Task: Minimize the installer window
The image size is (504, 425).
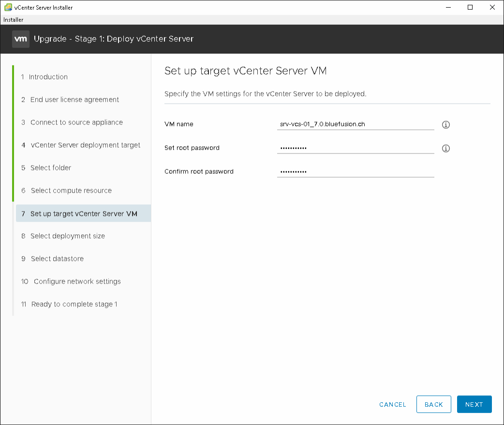Action: 447,8
